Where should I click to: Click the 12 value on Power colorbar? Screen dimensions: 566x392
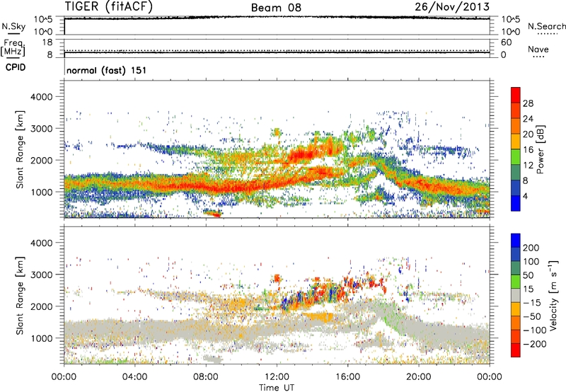click(528, 166)
